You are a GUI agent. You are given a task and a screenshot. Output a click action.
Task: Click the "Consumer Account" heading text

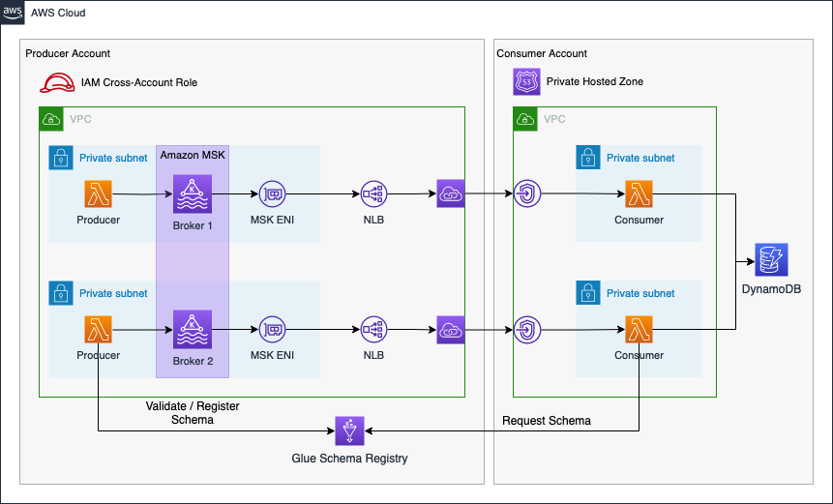[x=541, y=53]
